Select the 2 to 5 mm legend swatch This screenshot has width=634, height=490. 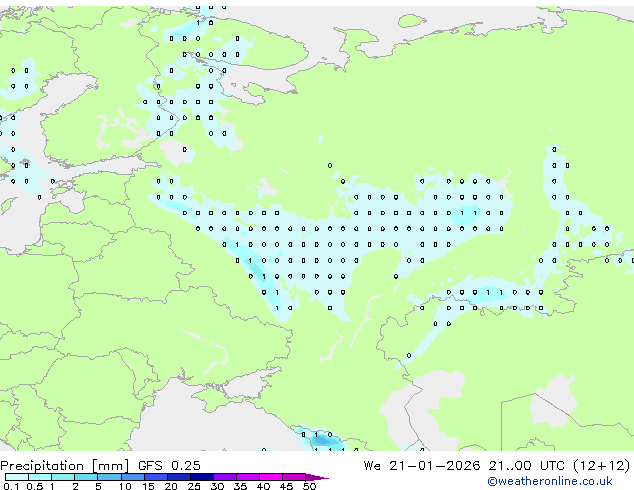(86, 477)
